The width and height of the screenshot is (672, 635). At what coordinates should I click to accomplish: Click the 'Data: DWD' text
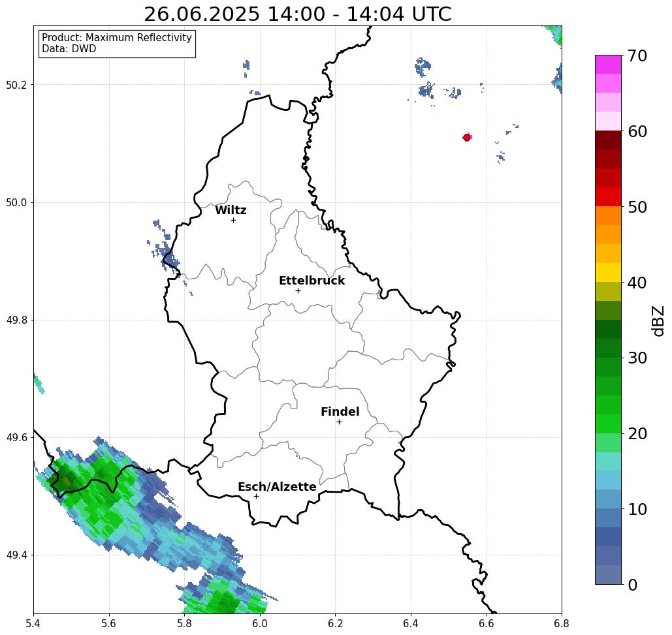tap(69, 49)
